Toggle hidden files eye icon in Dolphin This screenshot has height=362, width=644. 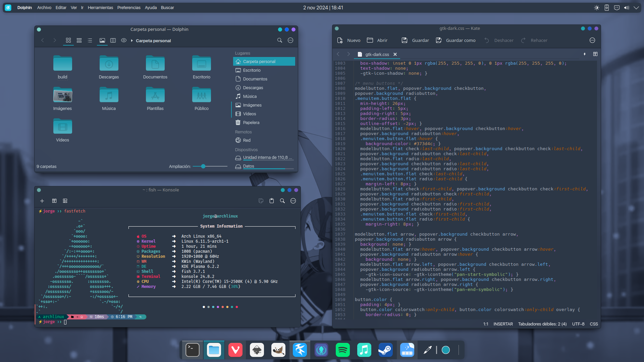tap(124, 40)
